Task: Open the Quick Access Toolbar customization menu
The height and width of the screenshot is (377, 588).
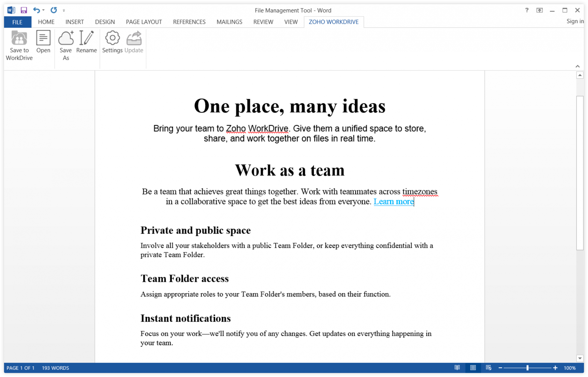Action: pyautogui.click(x=64, y=10)
